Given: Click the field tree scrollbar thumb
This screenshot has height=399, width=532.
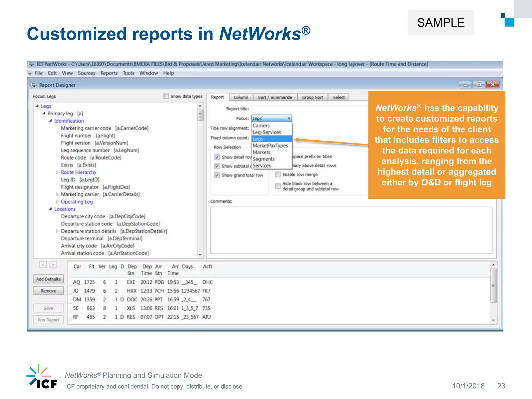Looking at the screenshot, I should click(200, 115).
